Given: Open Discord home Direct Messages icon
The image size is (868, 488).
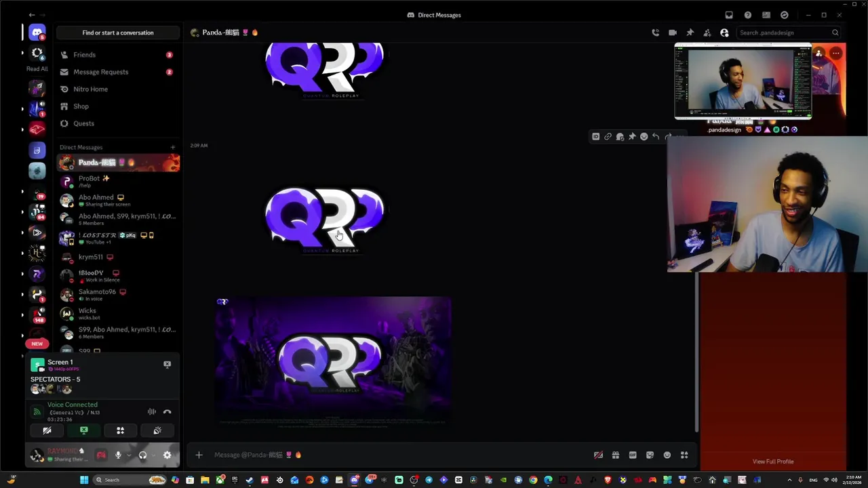Looking at the screenshot, I should point(37,33).
